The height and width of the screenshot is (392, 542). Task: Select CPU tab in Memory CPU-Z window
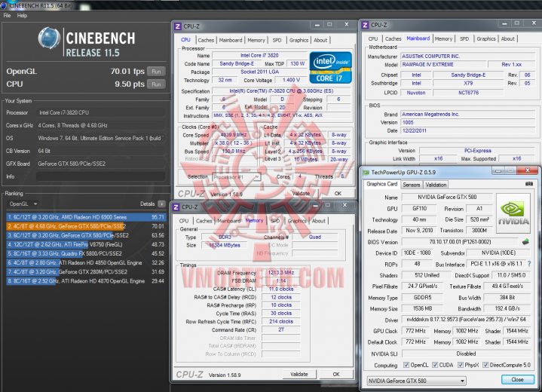(184, 221)
